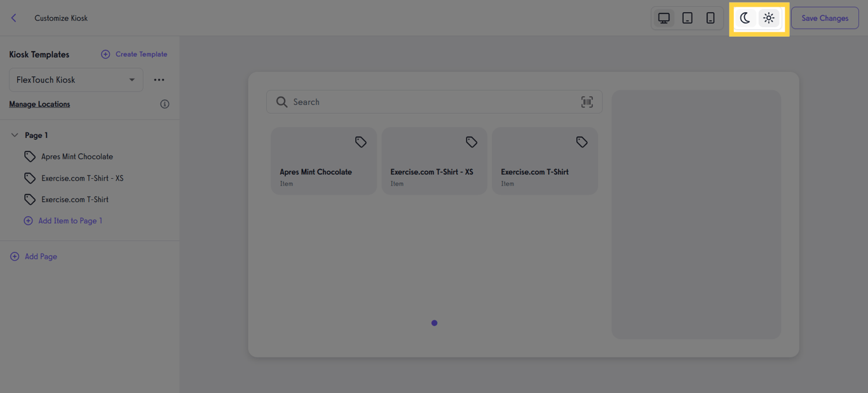Select the tablet preview icon

[x=687, y=18]
